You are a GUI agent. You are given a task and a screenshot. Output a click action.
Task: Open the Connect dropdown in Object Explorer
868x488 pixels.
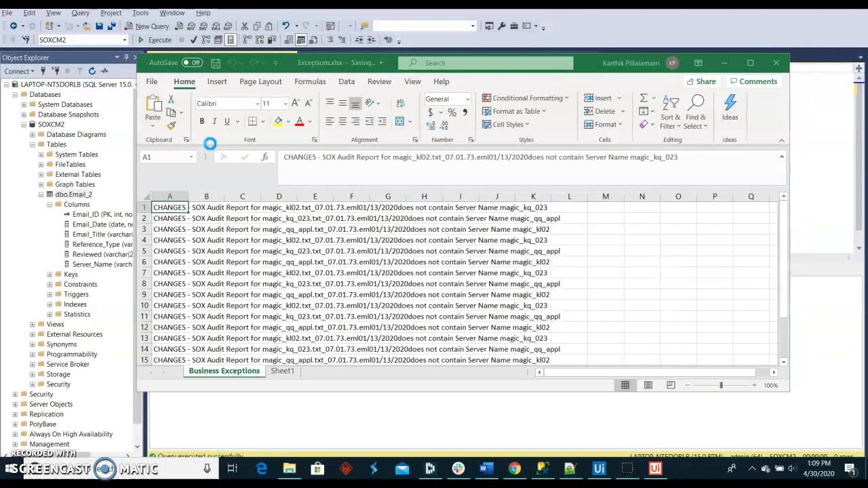(x=18, y=71)
